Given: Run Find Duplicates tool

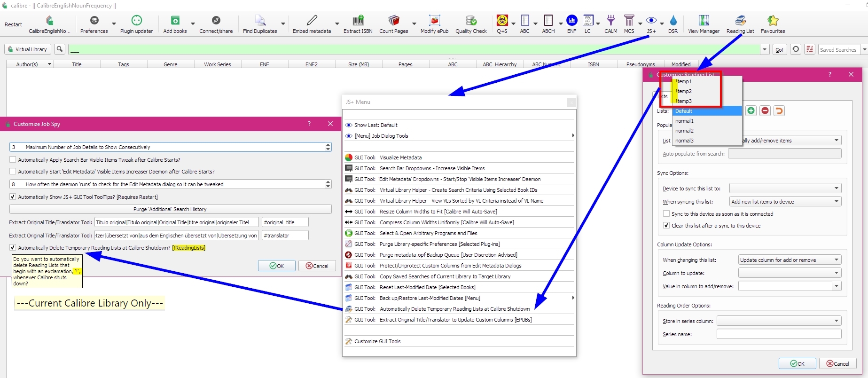Looking at the screenshot, I should click(260, 24).
